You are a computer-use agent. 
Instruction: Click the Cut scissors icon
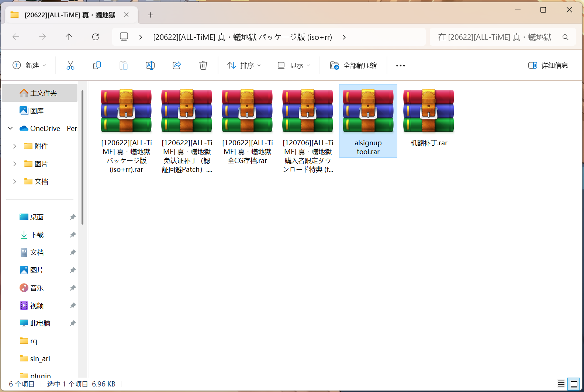[70, 65]
